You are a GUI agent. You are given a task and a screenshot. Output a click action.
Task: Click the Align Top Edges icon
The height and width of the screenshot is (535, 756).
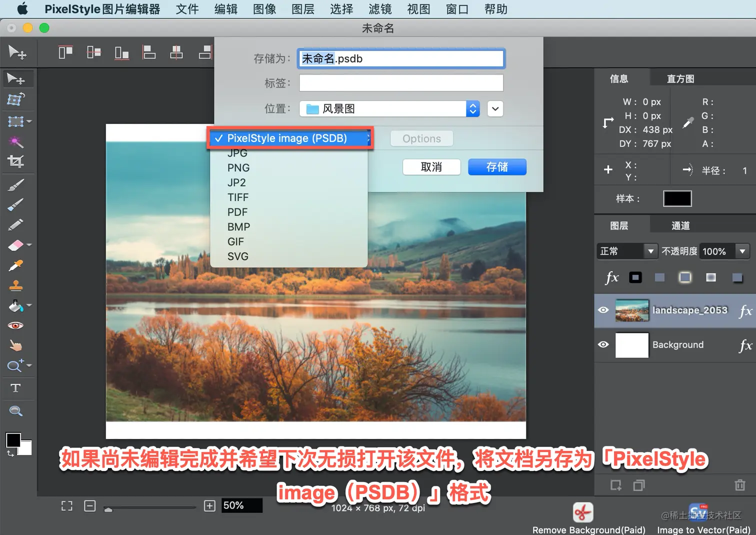65,52
